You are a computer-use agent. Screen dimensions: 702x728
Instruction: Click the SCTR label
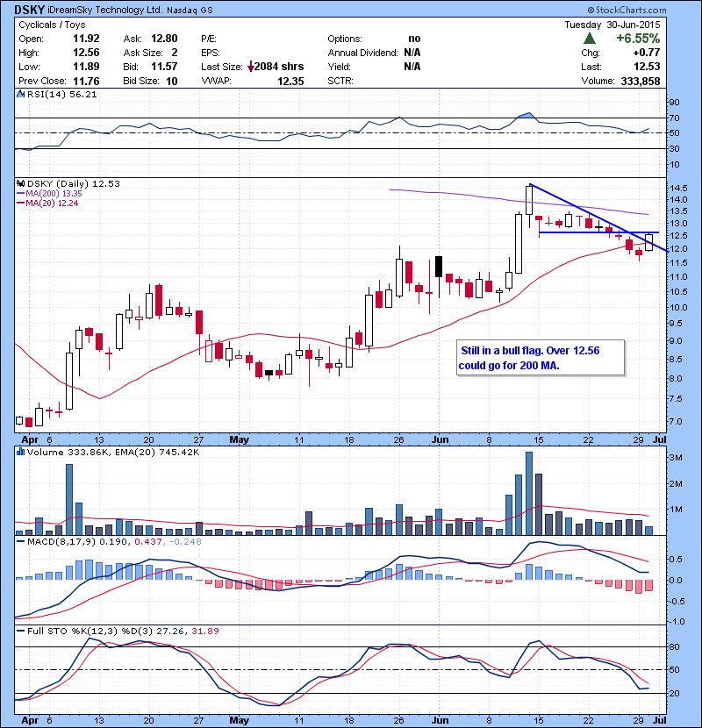[340, 81]
